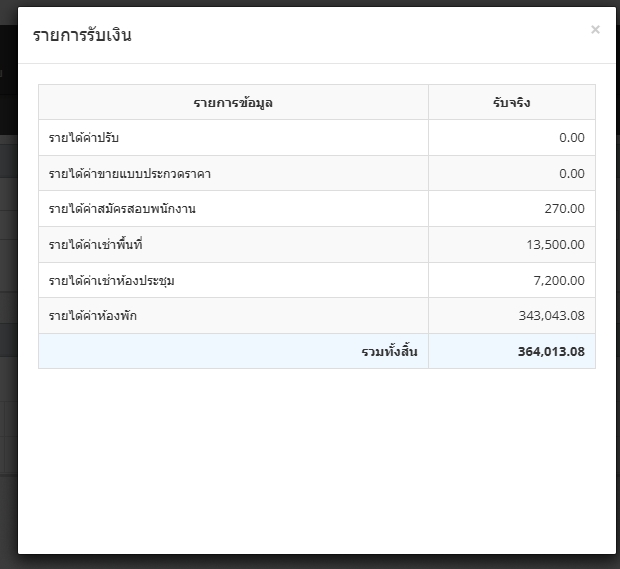This screenshot has width=620, height=569.
Task: Click the รายการรับเงิน dialog title
Action: [82, 36]
